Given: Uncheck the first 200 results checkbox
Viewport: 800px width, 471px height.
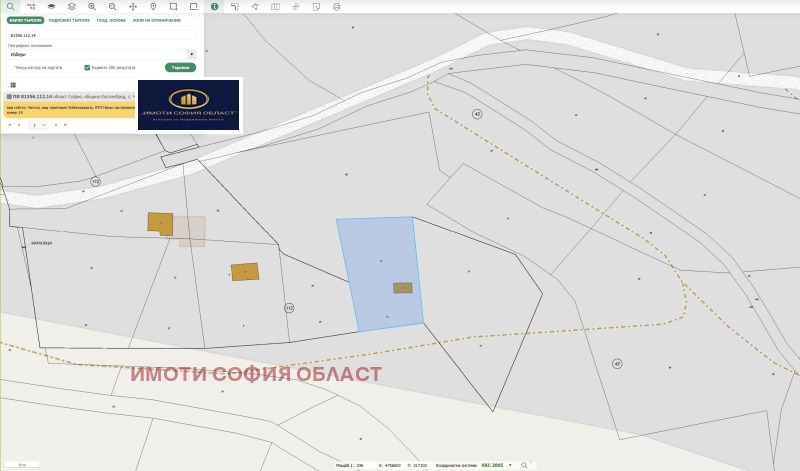Looking at the screenshot, I should [x=87, y=67].
